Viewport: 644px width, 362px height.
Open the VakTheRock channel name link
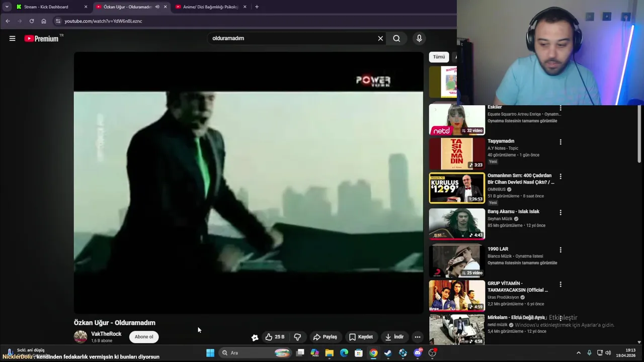click(x=106, y=334)
